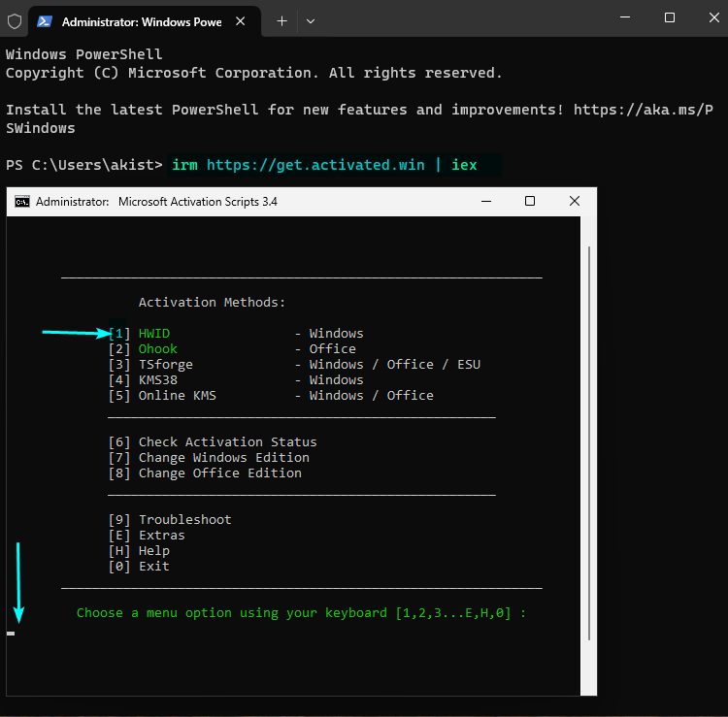Click the Copyright (C) Microsoft Corporation line
The width and height of the screenshot is (728, 717).
pyautogui.click(x=254, y=73)
